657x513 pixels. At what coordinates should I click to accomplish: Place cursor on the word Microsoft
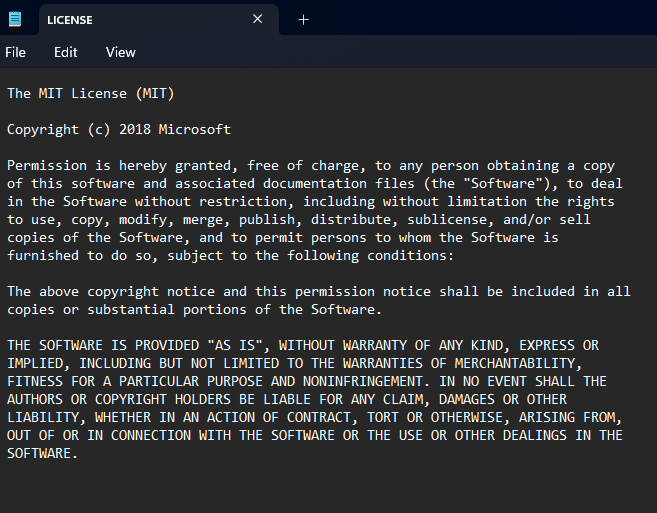click(x=194, y=129)
